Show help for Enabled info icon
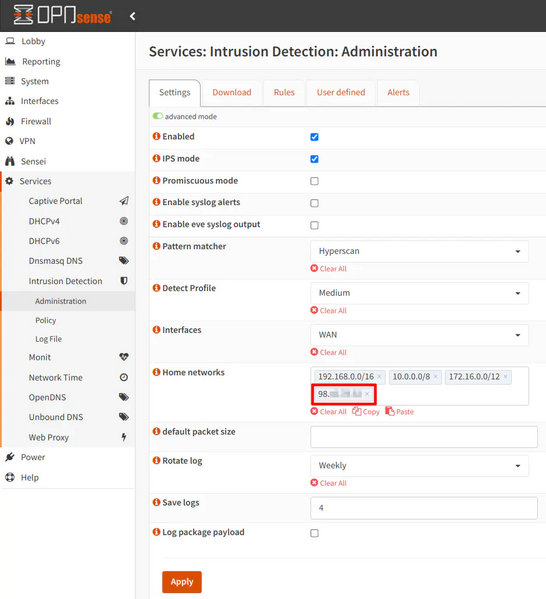Viewport: 546px width, 599px height. (x=156, y=136)
